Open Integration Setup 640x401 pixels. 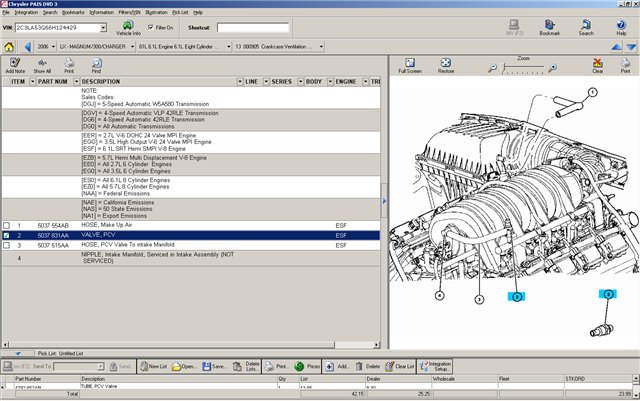click(435, 366)
